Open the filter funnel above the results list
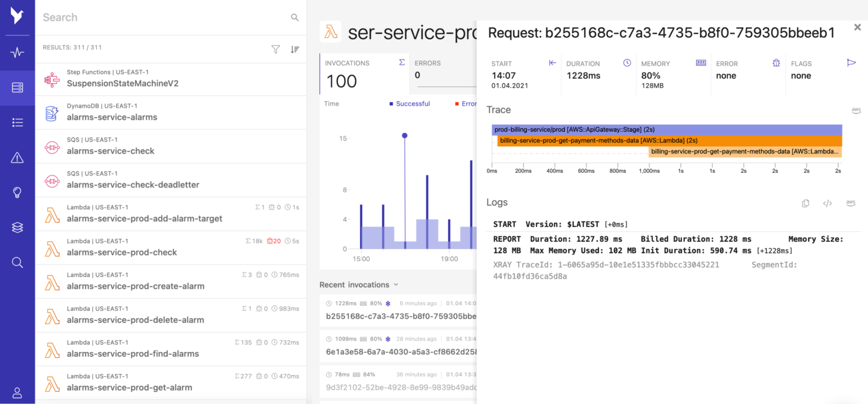This screenshot has width=868, height=404. [x=275, y=49]
